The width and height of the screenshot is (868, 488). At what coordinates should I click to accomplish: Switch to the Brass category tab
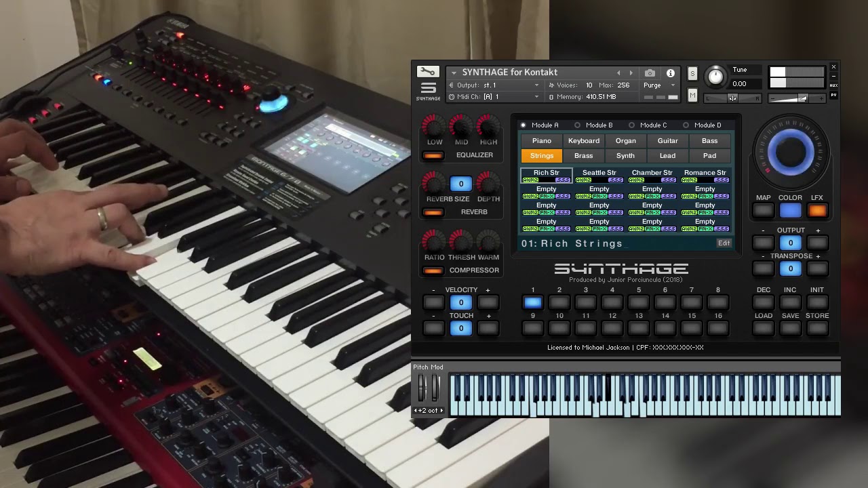click(x=584, y=156)
